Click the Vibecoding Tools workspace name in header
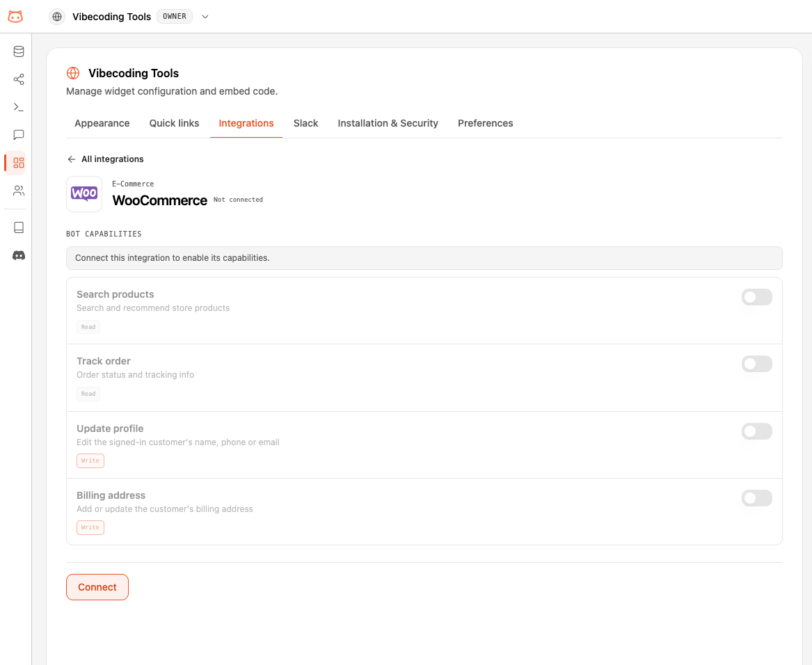 [x=112, y=17]
